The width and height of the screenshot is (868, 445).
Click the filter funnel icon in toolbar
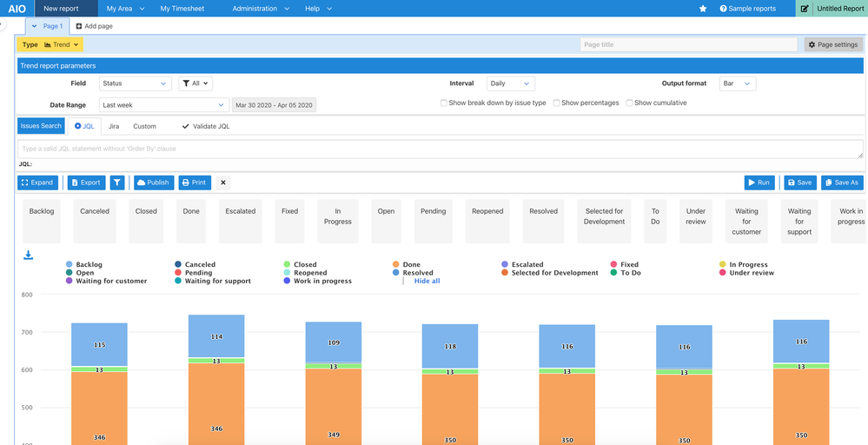coord(117,183)
